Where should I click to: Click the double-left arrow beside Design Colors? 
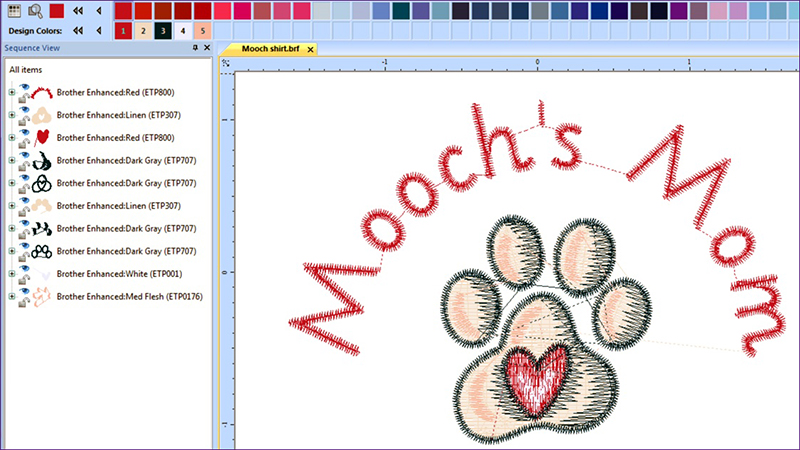coord(78,31)
